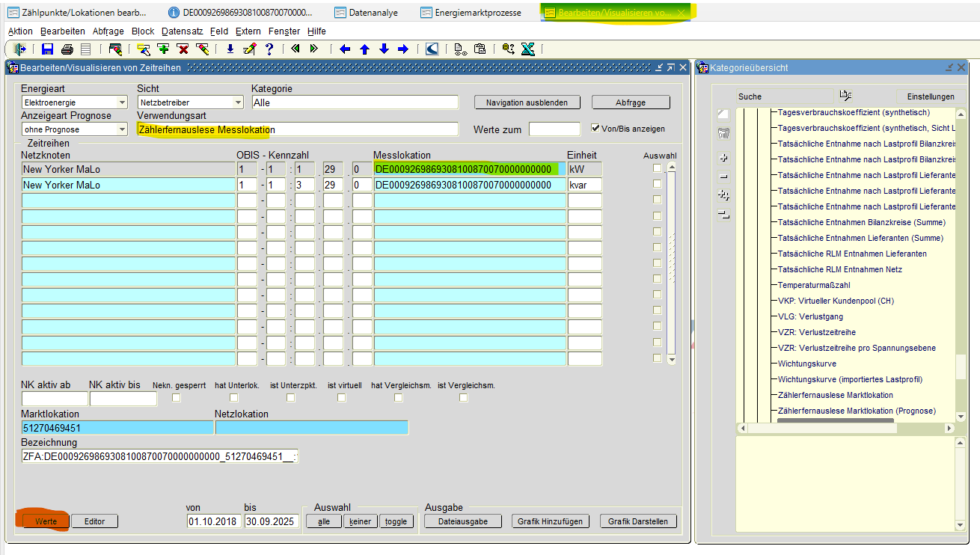Expand the Anzeigeart Prognose dropdown
The height and width of the screenshot is (555, 980).
click(x=122, y=130)
